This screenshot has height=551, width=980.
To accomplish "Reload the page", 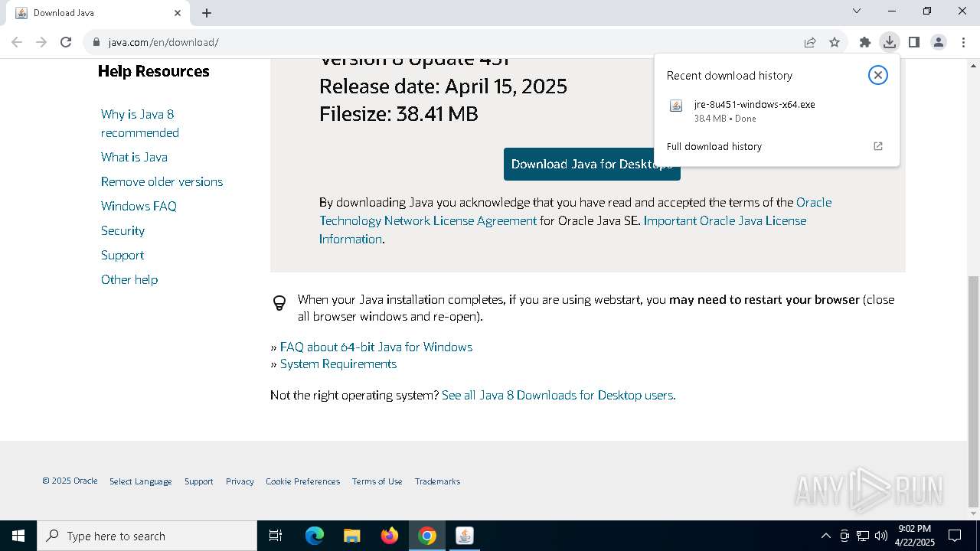I will (x=66, y=42).
